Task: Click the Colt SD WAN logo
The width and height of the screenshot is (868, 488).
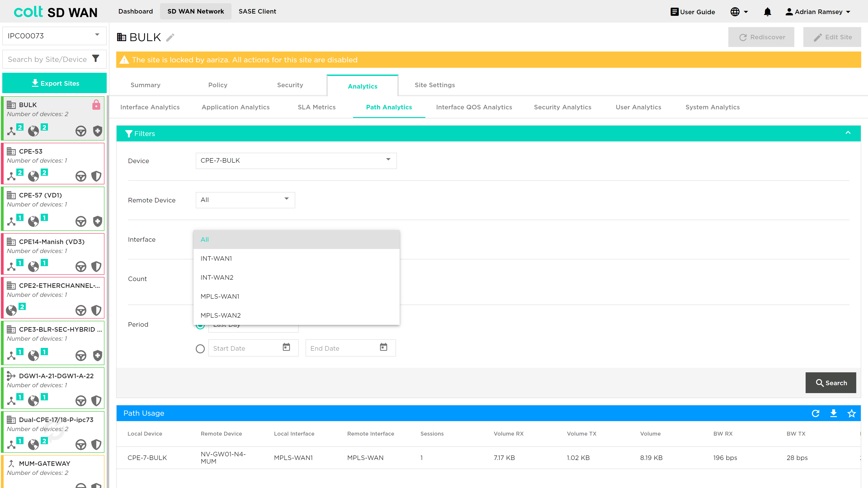Action: tap(56, 12)
